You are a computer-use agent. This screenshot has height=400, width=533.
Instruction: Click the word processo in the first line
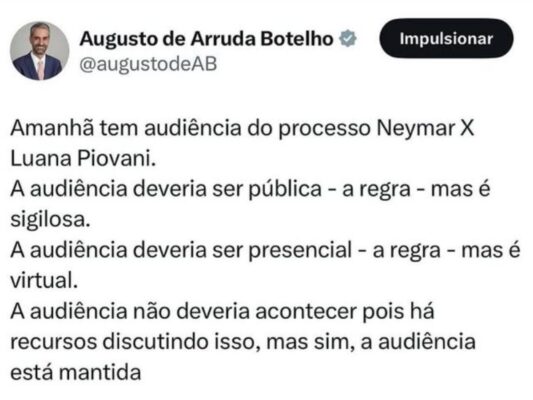tap(325, 129)
